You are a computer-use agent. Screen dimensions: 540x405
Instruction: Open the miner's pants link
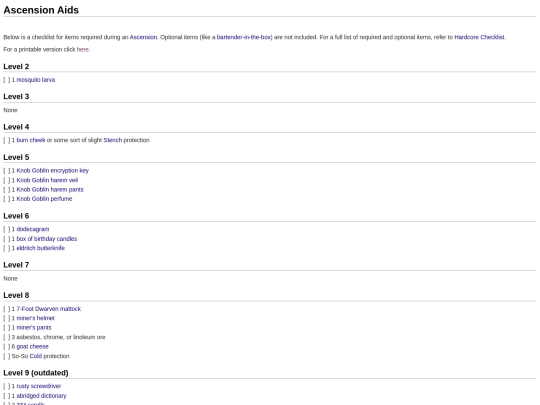click(34, 328)
